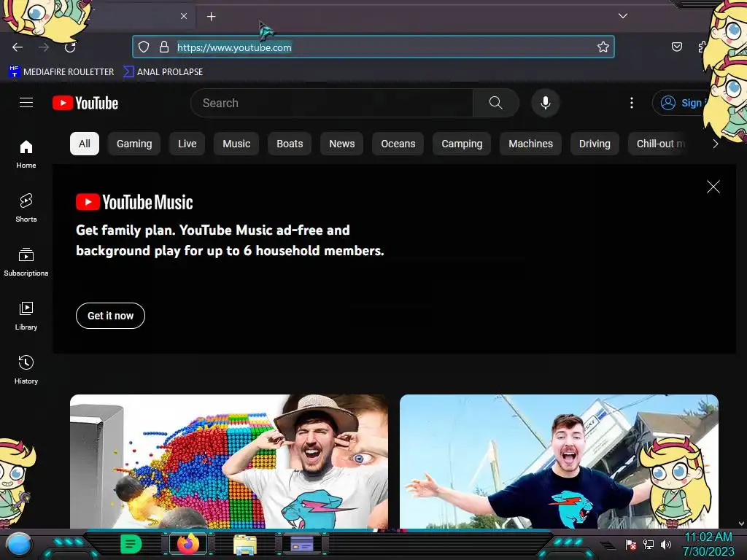Screen dimensions: 747x560
Task: Focus the YouTube Search field
Action: tap(332, 103)
